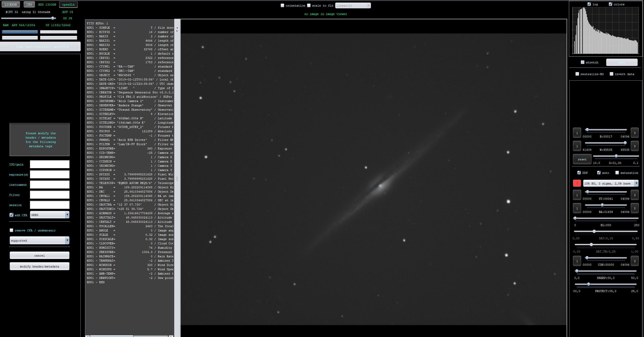Collapse the FITS header panel with left arrow

[x=177, y=28]
